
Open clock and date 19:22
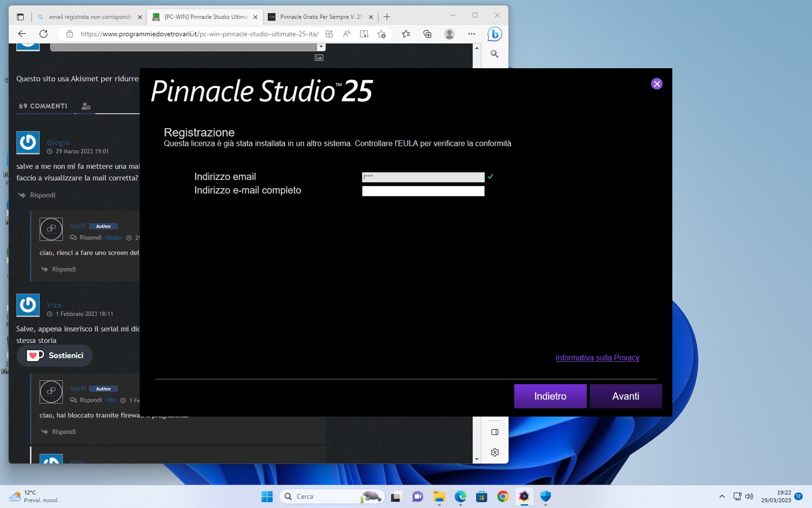776,496
